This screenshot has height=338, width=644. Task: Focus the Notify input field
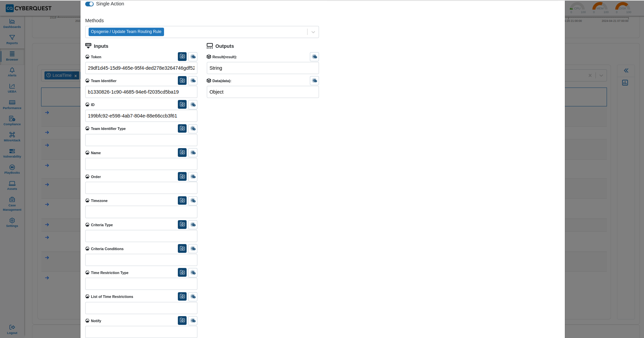(141, 332)
